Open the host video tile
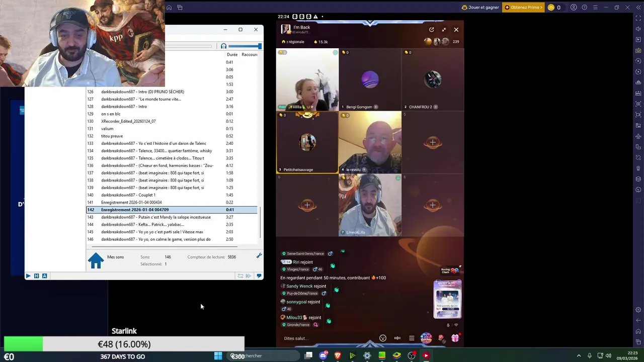Viewport: 644px width, 362px height. point(307,79)
